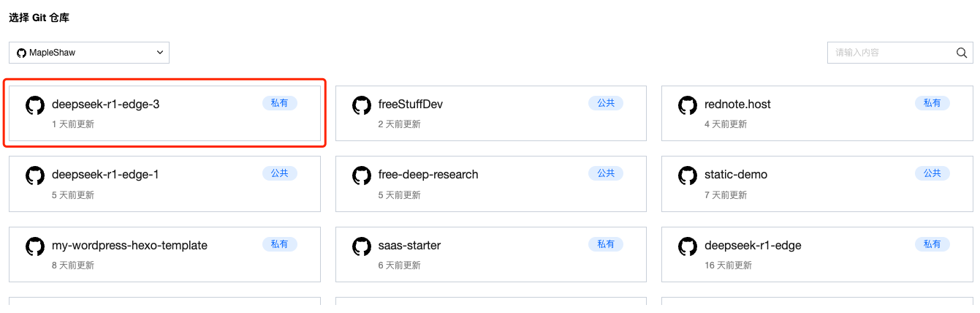
Task: Click GitHub icon beside my-wordpress-hexo-template
Action: click(35, 246)
